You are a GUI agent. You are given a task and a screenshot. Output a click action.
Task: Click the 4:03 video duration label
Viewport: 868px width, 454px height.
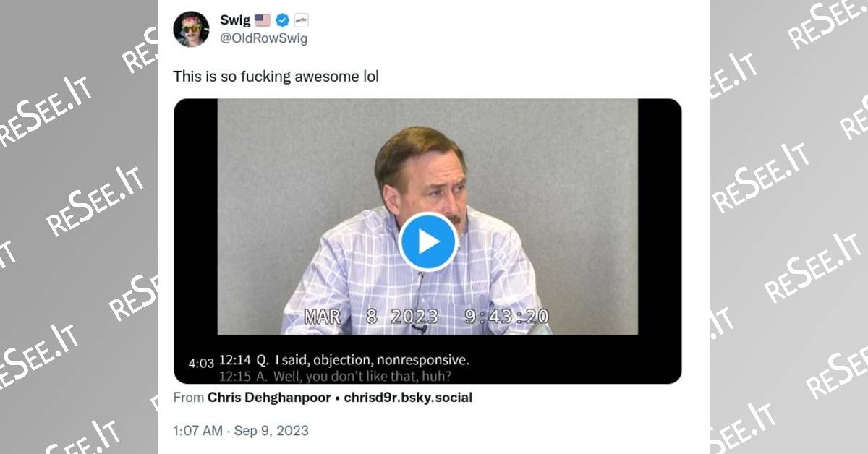pyautogui.click(x=201, y=364)
